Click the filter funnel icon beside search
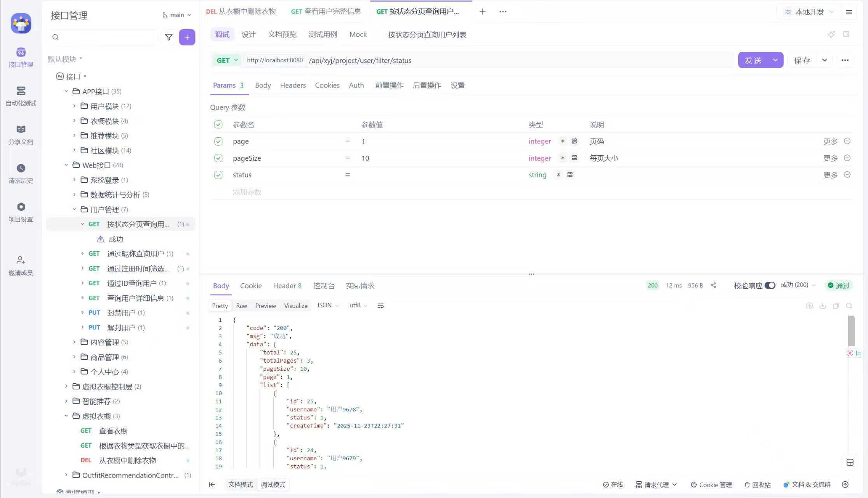The image size is (868, 498). (x=169, y=37)
